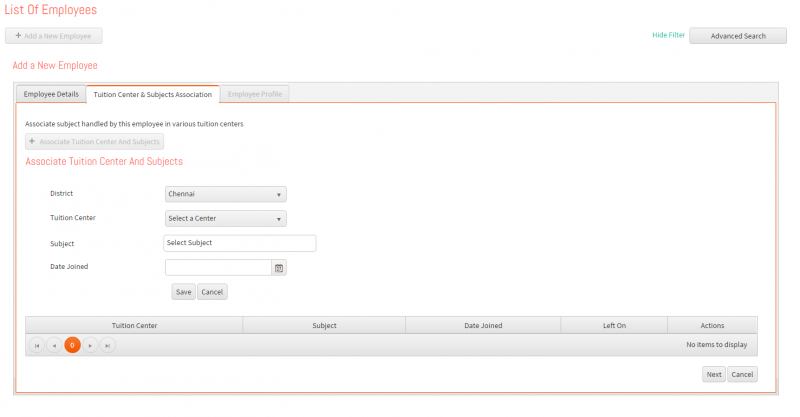
Task: Go to last page of grid
Action: (108, 346)
